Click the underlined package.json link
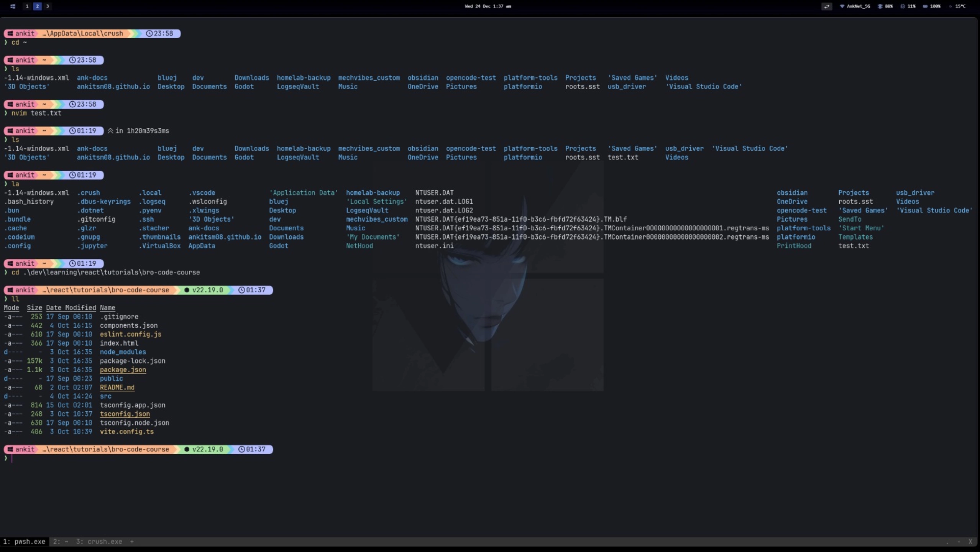The image size is (980, 552). click(123, 370)
